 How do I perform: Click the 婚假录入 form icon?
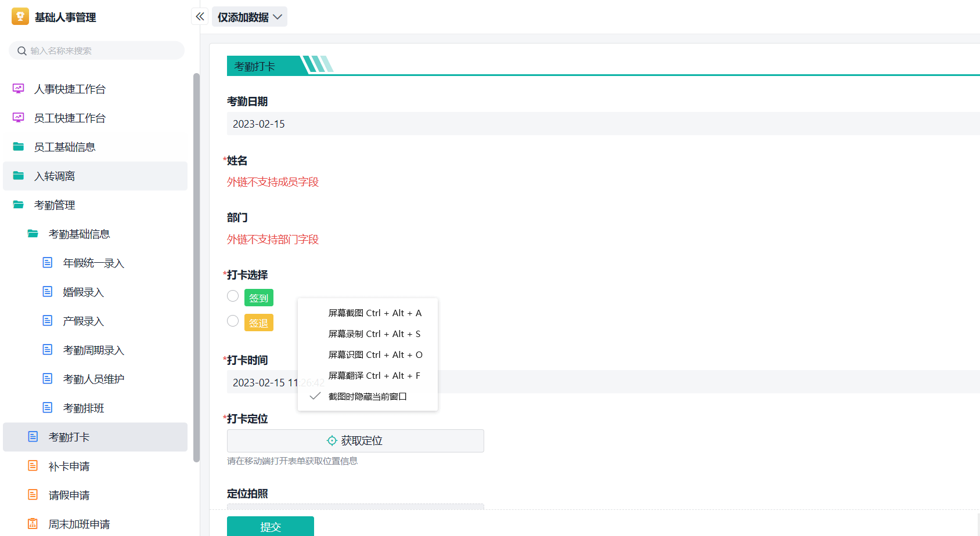[48, 292]
